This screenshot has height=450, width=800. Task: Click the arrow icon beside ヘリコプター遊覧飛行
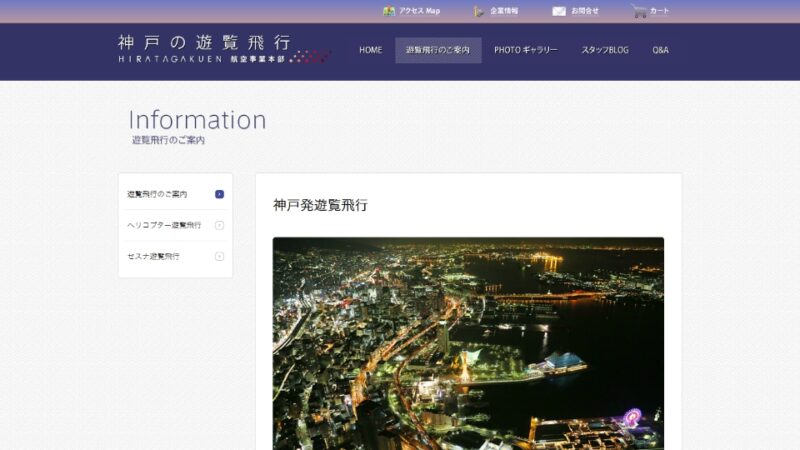point(219,225)
